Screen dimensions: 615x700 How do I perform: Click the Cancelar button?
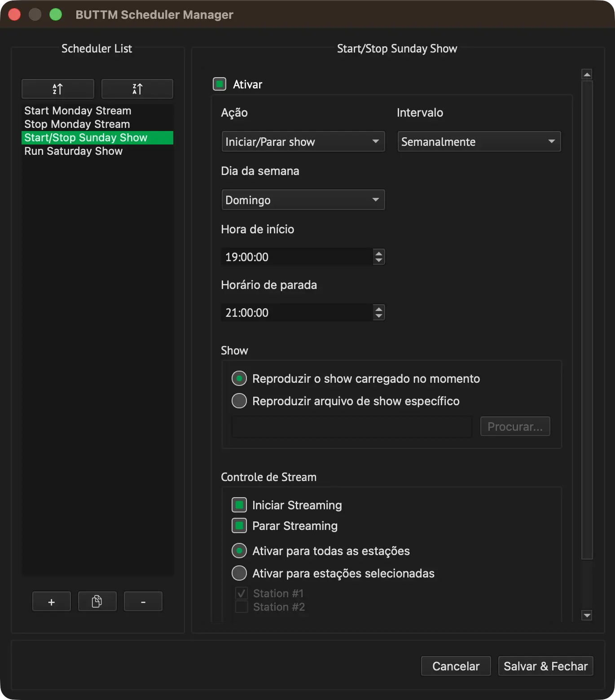point(456,666)
